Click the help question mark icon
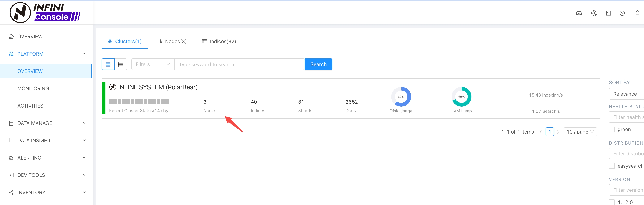 point(622,13)
